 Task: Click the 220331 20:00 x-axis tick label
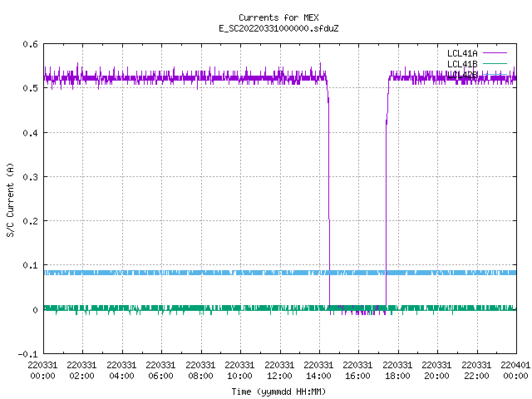click(436, 371)
